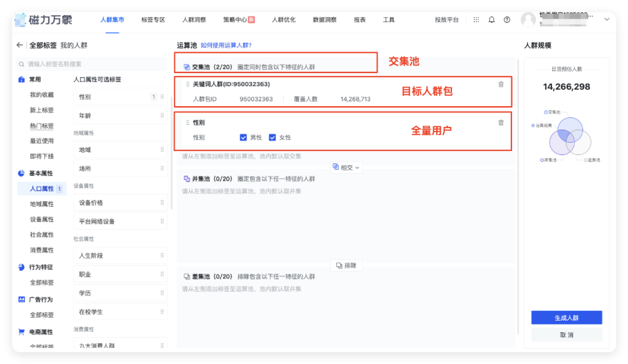Open 热门标签 in sidebar
The width and height of the screenshot is (628, 364).
tap(41, 125)
